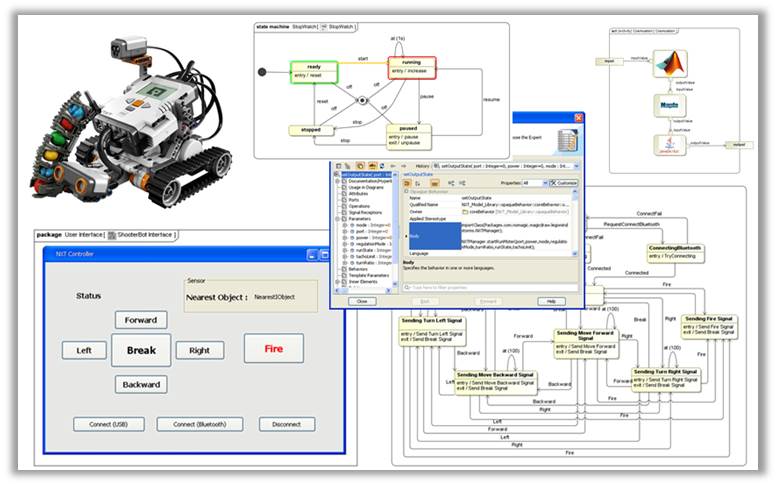Click the categorized view icon in properties toolbar
This screenshot has height=485, width=776.
pos(407,183)
